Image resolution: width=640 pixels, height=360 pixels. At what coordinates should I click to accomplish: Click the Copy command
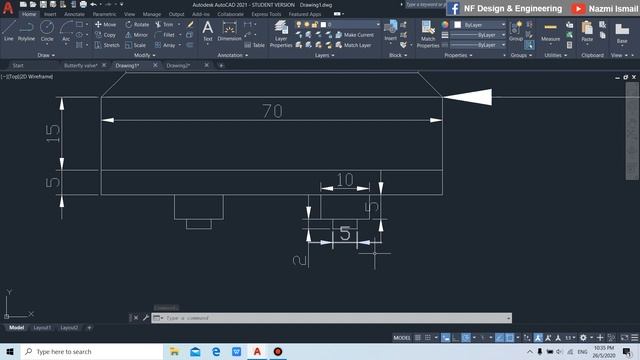(x=105, y=35)
